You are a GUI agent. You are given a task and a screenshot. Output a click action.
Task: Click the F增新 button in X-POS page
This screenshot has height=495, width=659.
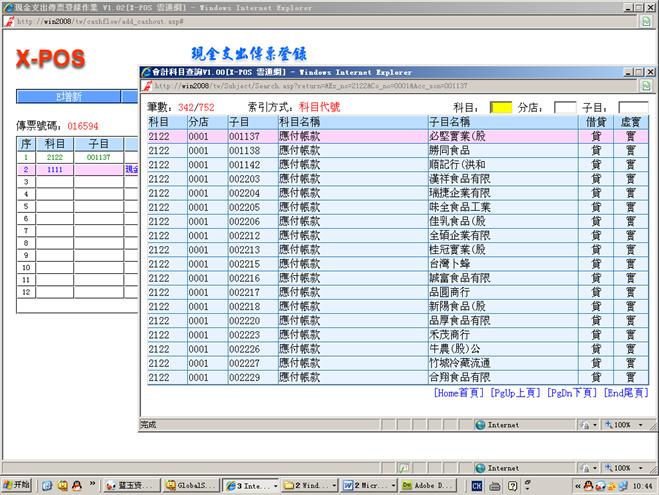pyautogui.click(x=66, y=96)
